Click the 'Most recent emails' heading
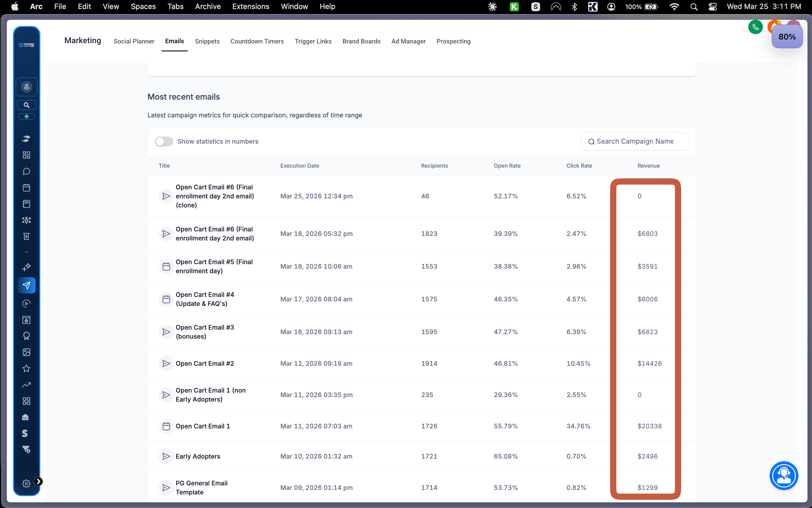This screenshot has width=812, height=508. pos(184,97)
